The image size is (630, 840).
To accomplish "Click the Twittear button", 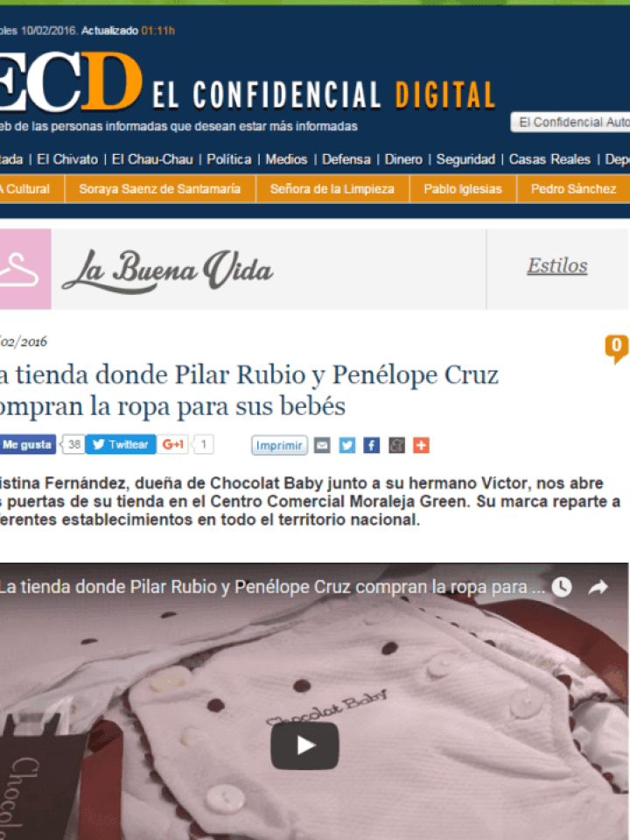I will [x=121, y=444].
